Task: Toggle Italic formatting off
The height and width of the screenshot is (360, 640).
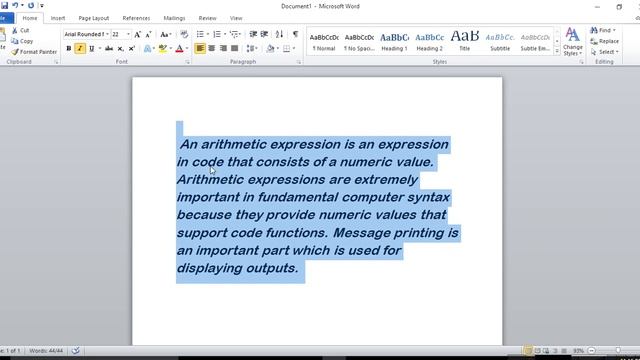Action: click(80, 49)
